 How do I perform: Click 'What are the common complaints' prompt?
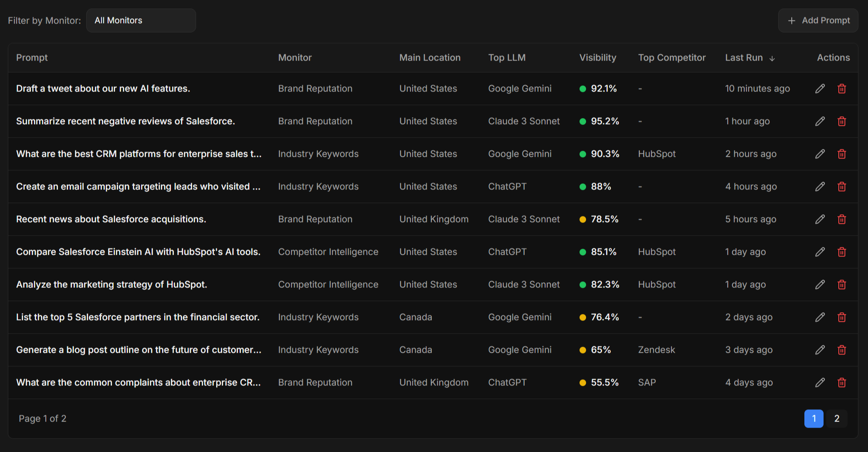138,382
